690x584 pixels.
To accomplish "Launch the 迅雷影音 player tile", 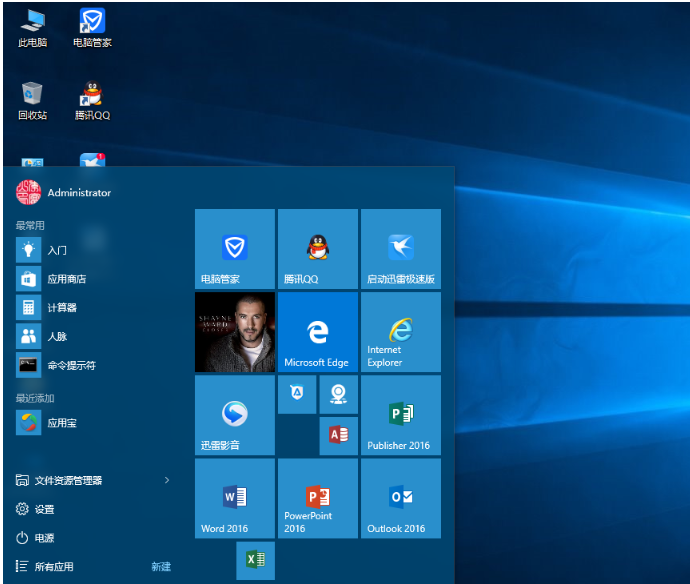I will point(234,415).
